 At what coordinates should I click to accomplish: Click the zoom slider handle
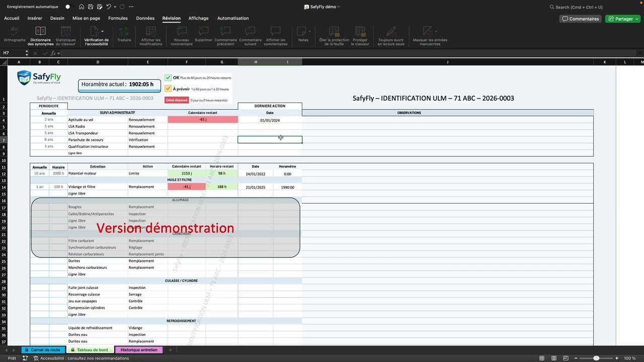coord(596,358)
